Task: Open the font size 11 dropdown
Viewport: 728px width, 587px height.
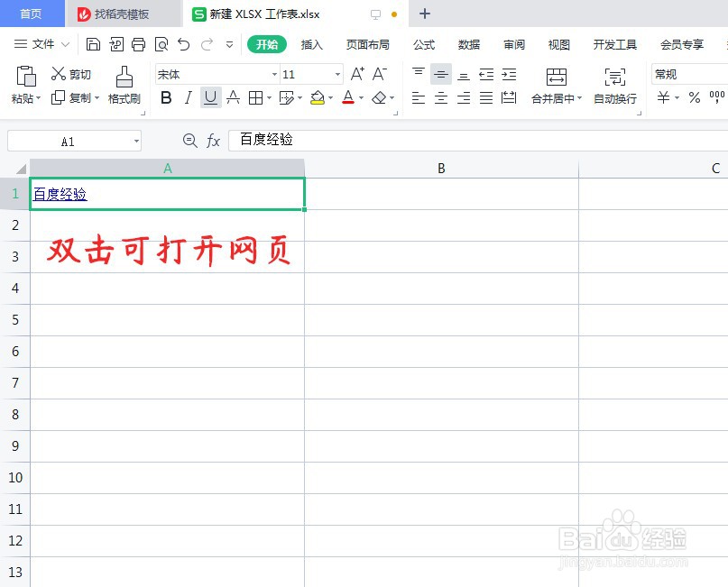Action: (337, 74)
